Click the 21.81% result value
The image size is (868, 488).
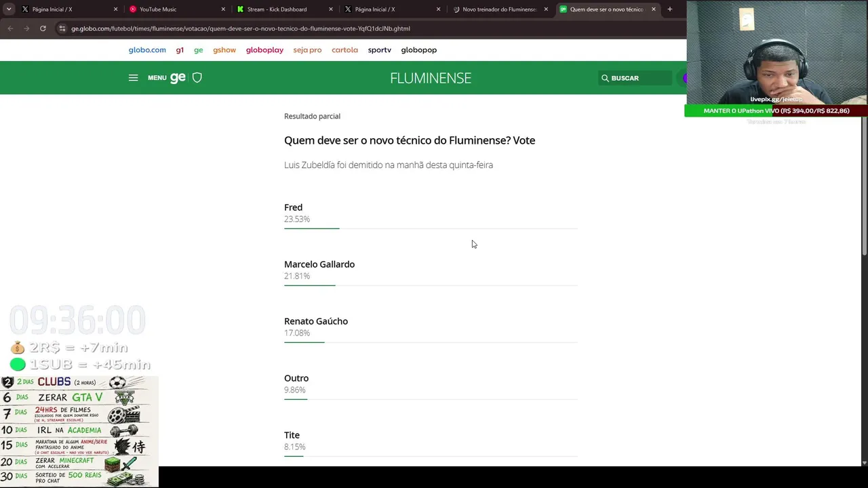[x=297, y=277]
